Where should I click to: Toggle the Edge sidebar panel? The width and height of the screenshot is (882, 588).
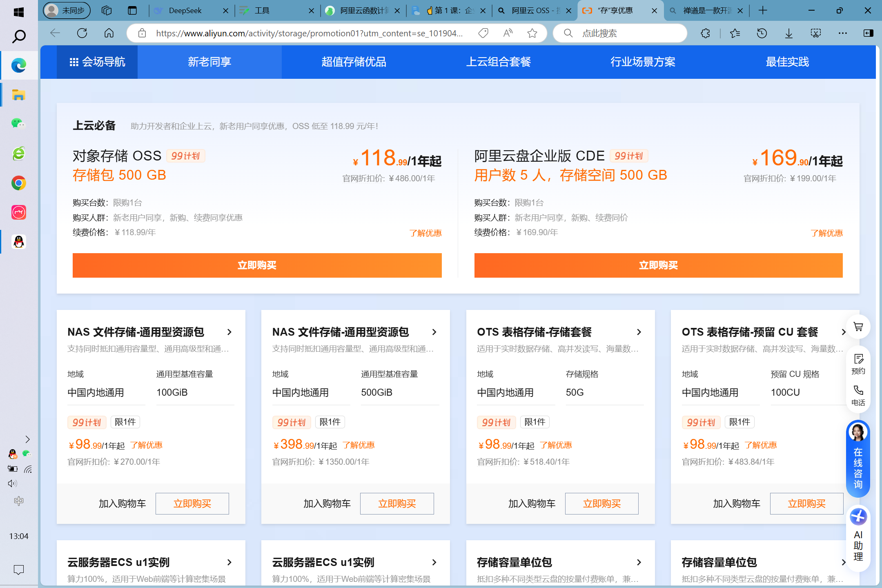[869, 33]
